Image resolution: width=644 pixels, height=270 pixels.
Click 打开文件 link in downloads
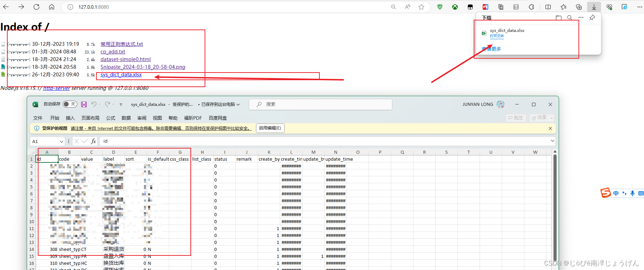pos(497,36)
